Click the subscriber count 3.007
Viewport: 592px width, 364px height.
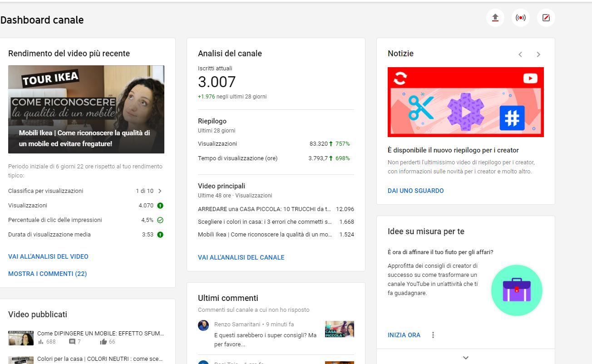pos(217,82)
